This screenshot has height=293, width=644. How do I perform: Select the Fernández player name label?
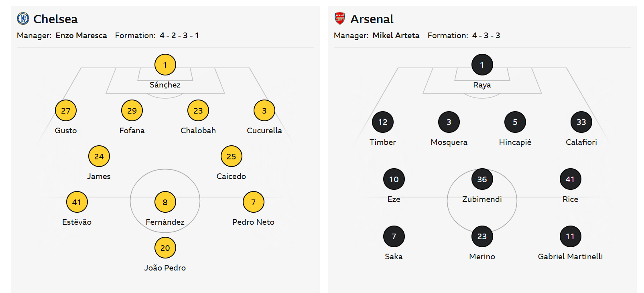[x=165, y=222]
